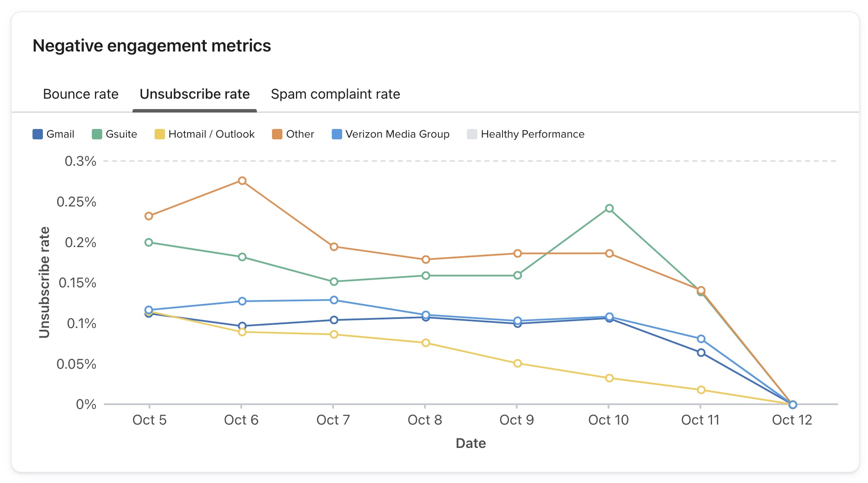Select the Unsubscribe rate tab
The height and width of the screenshot is (483, 868).
[194, 94]
